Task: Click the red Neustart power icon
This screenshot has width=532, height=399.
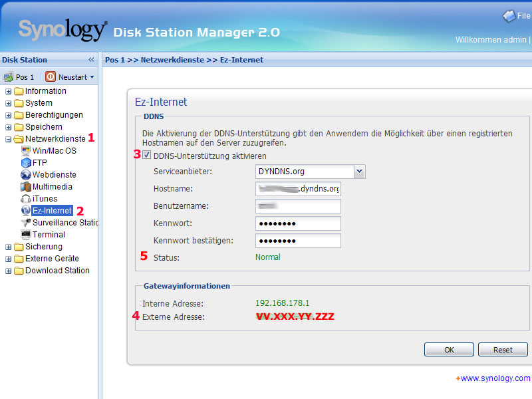Action: point(50,77)
